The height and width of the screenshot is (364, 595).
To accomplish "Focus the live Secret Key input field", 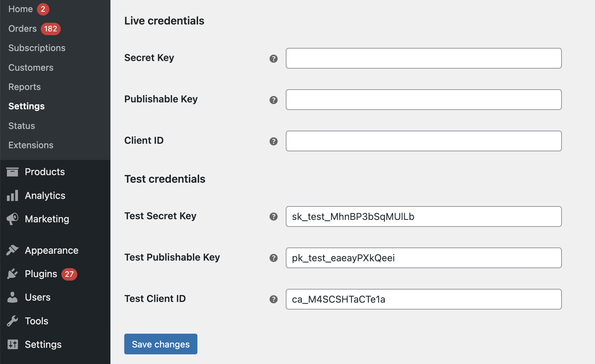I will (x=424, y=58).
